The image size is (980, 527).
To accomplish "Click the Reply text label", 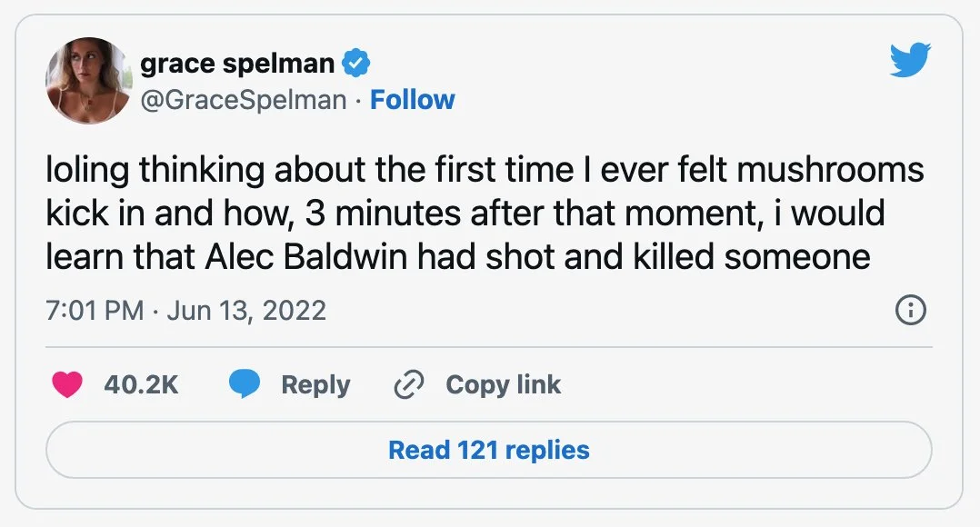I will (x=315, y=384).
